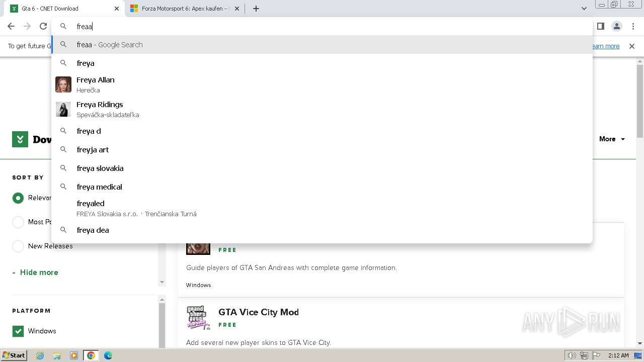Collapse options with Hide more
Viewport: 644px width, 362px height.
(35, 272)
